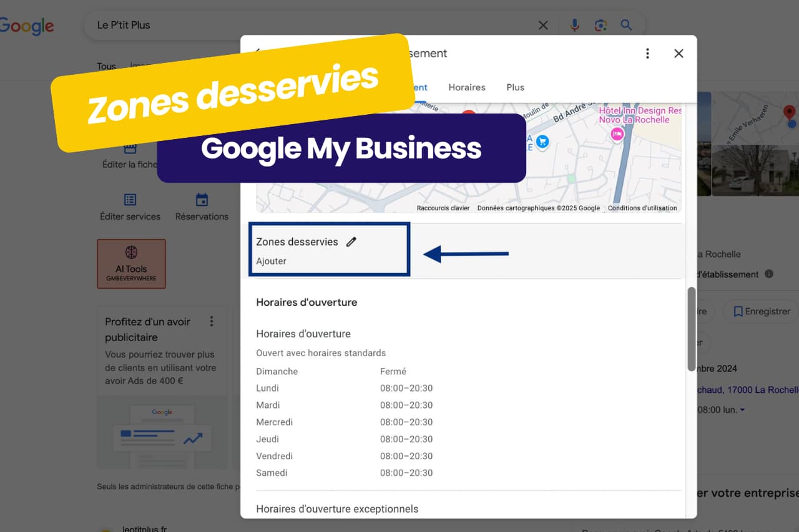Click the Mercredi hours row
Screen dimensions: 799x532
point(343,422)
